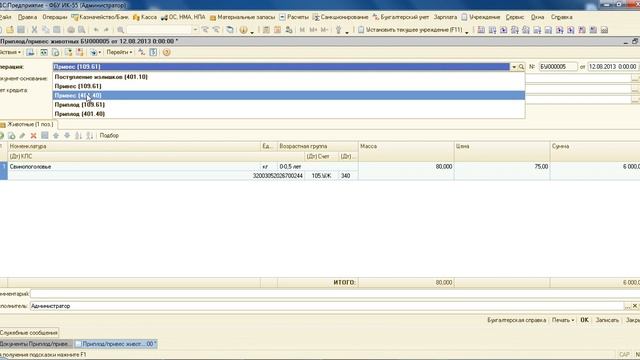This screenshot has height=360, width=640.
Task: Open the calculator toolbar icon
Action: 266,30
